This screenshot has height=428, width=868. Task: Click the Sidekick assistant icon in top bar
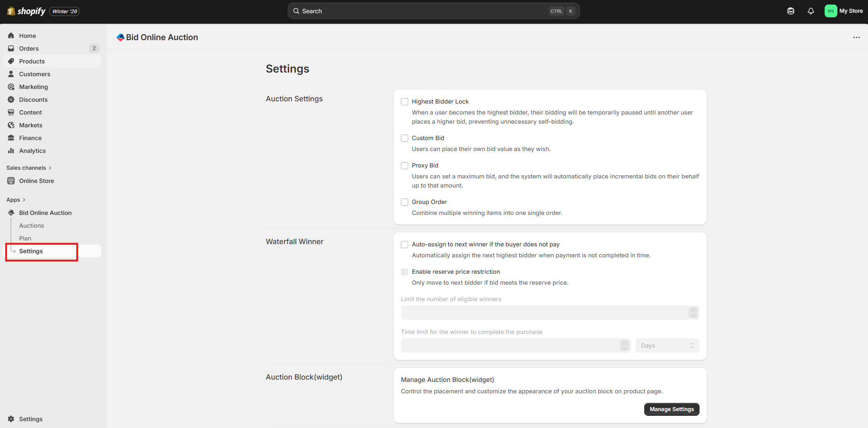[790, 11]
